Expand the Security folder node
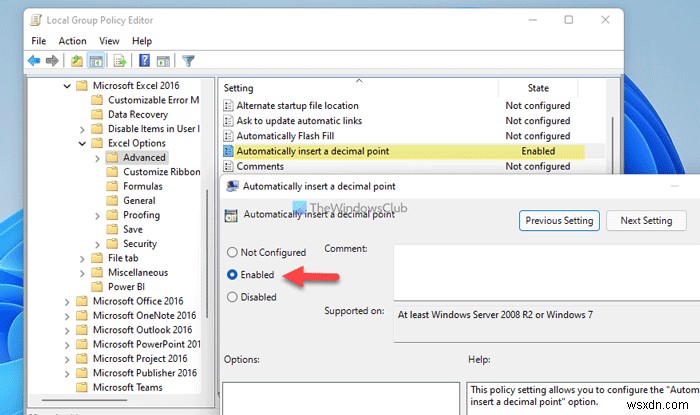The width and height of the screenshot is (700, 415). coord(97,245)
